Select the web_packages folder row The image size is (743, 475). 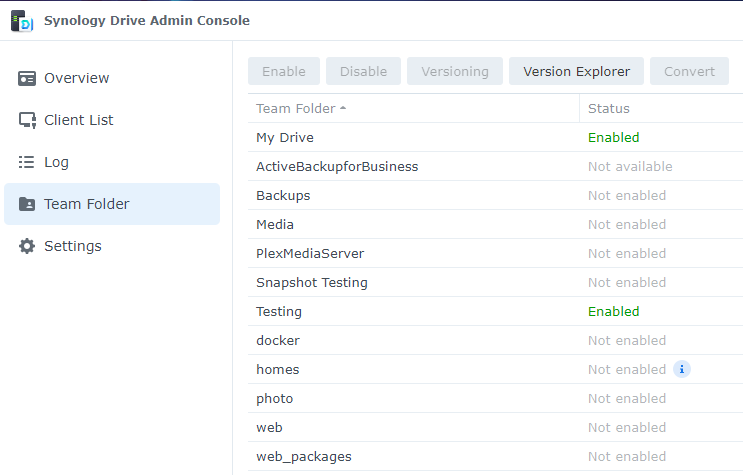point(495,457)
